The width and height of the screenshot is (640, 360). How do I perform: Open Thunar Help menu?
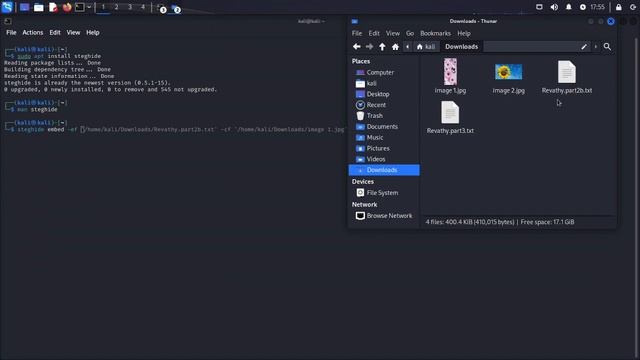pyautogui.click(x=464, y=33)
